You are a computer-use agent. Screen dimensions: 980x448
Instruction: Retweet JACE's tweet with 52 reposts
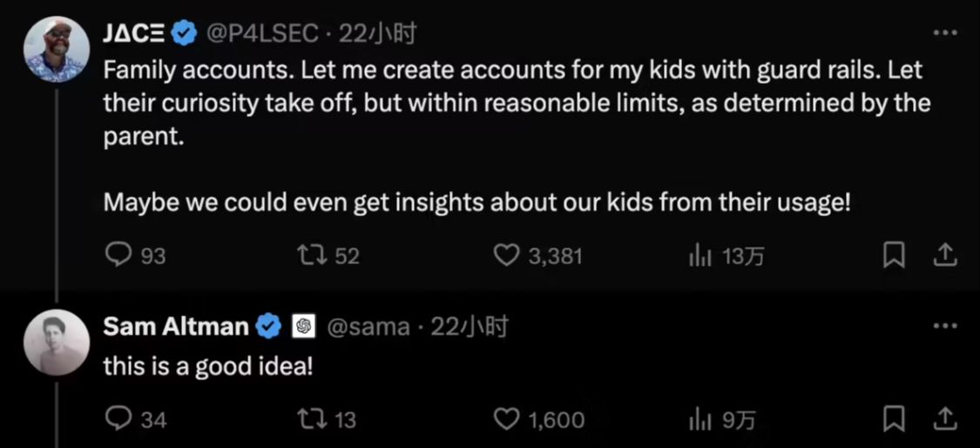click(310, 255)
